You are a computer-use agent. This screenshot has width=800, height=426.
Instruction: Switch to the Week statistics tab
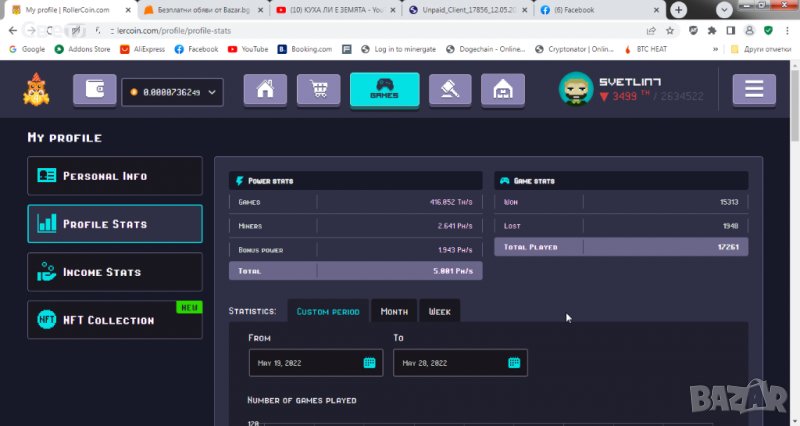point(440,312)
